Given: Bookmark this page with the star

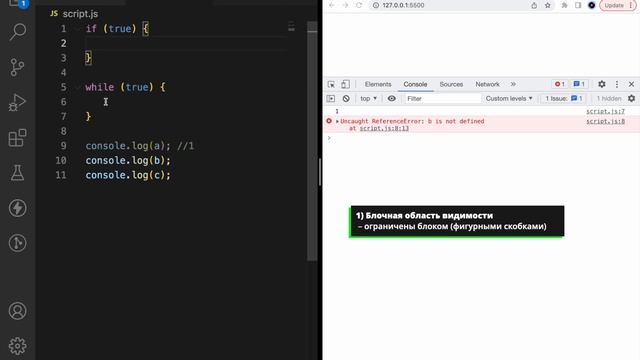Looking at the screenshot, I should coord(548,5).
